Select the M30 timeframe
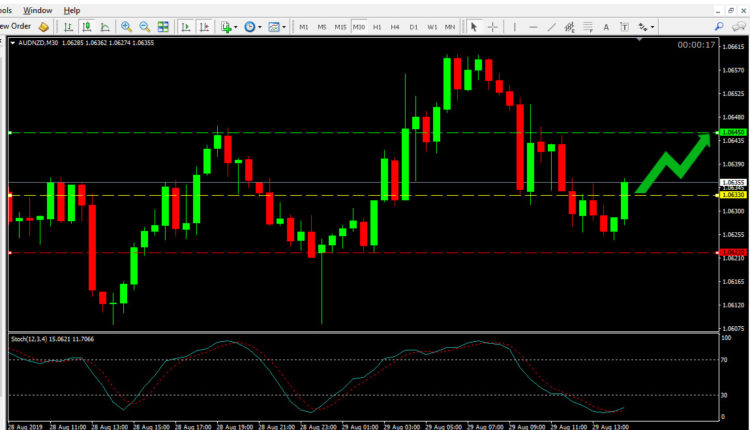The image size is (750, 430). tap(359, 27)
